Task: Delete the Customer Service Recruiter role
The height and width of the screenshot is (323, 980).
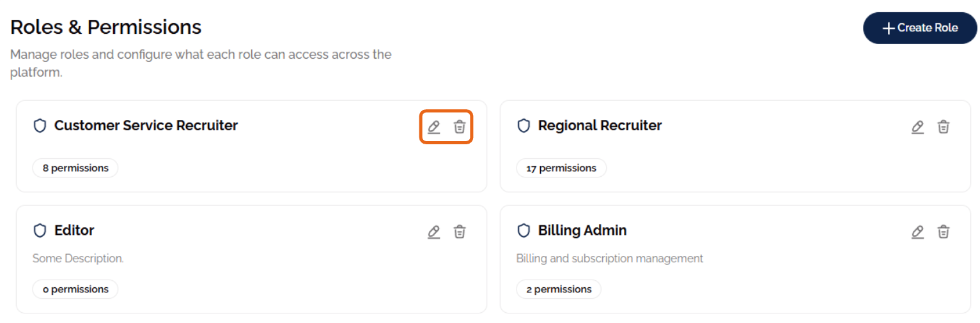Action: click(460, 127)
